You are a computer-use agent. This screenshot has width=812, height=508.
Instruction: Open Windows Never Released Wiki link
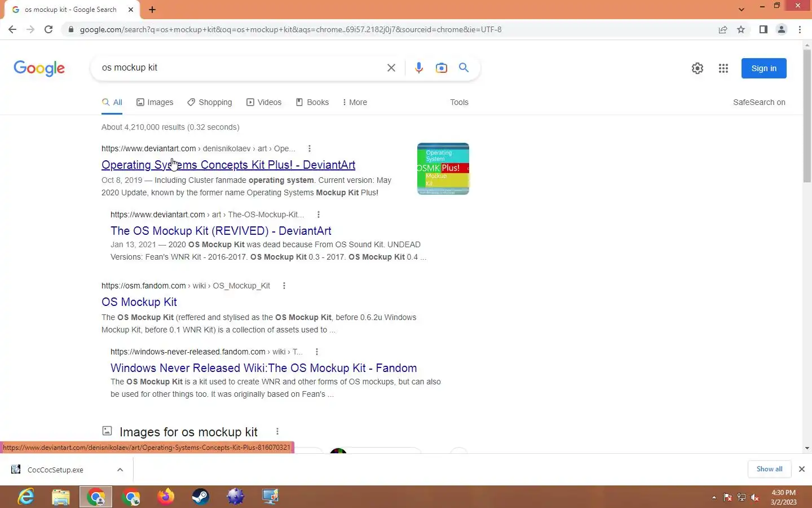point(264,368)
